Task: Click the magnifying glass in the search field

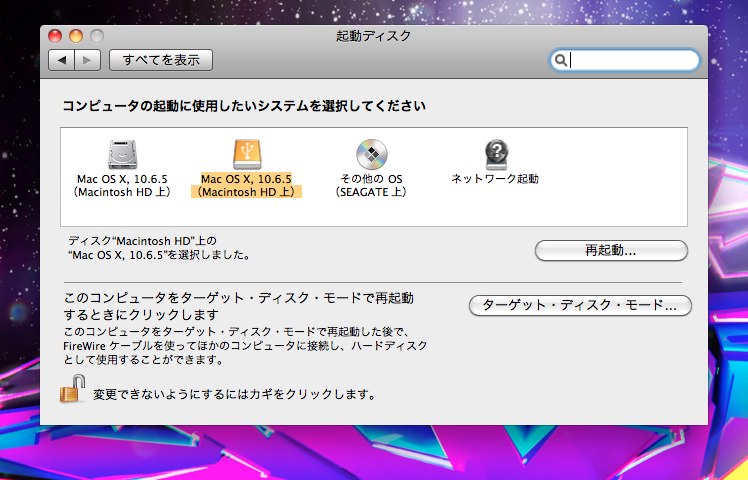Action: (561, 60)
